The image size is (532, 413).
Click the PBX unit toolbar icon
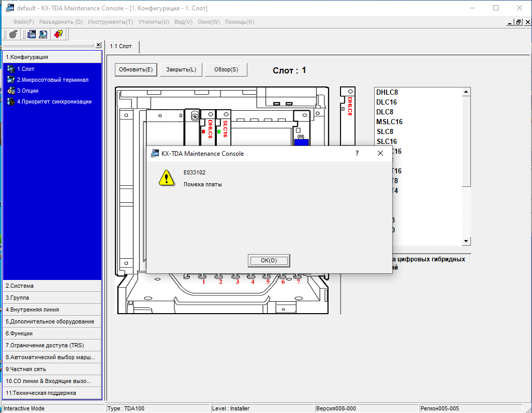click(x=32, y=34)
